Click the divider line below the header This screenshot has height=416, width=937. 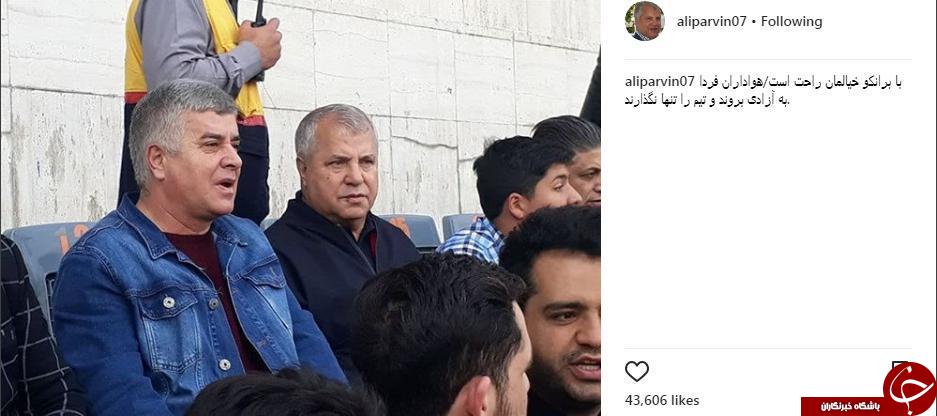[x=768, y=59]
